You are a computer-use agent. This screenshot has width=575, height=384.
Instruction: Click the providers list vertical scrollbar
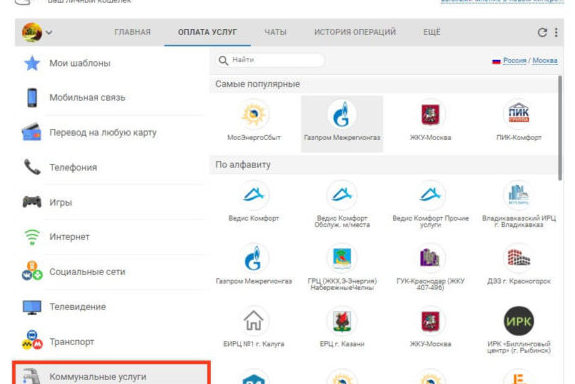560,128
